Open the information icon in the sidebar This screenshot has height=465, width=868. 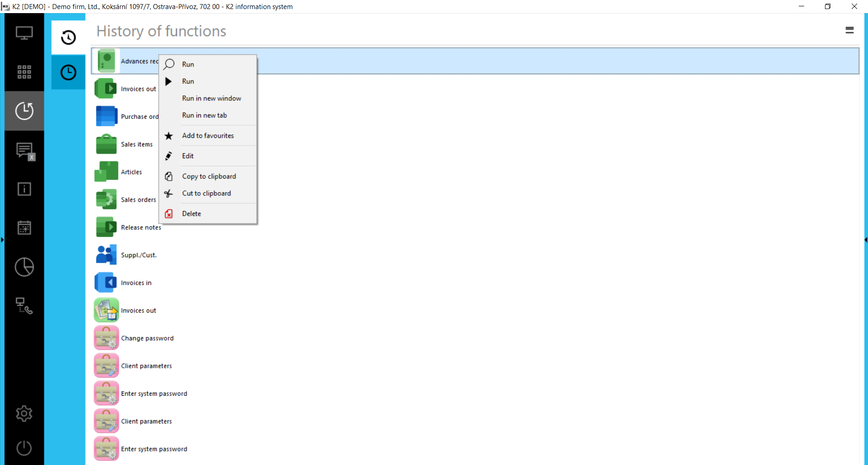pyautogui.click(x=24, y=189)
